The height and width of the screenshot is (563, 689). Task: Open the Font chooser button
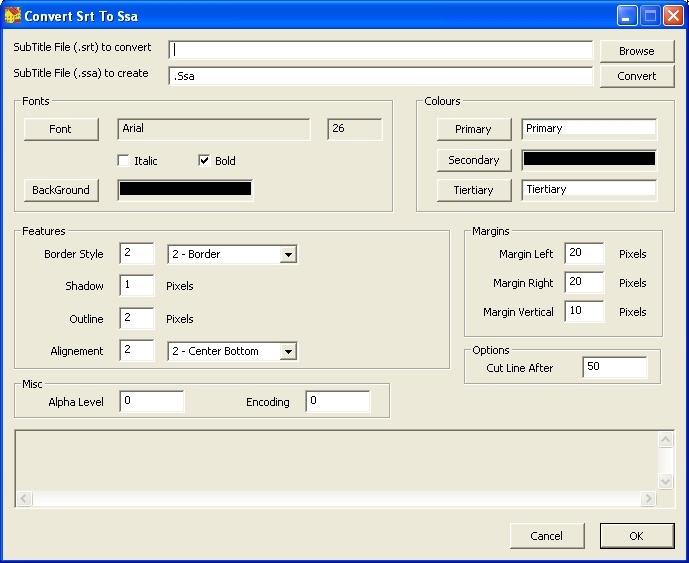61,129
